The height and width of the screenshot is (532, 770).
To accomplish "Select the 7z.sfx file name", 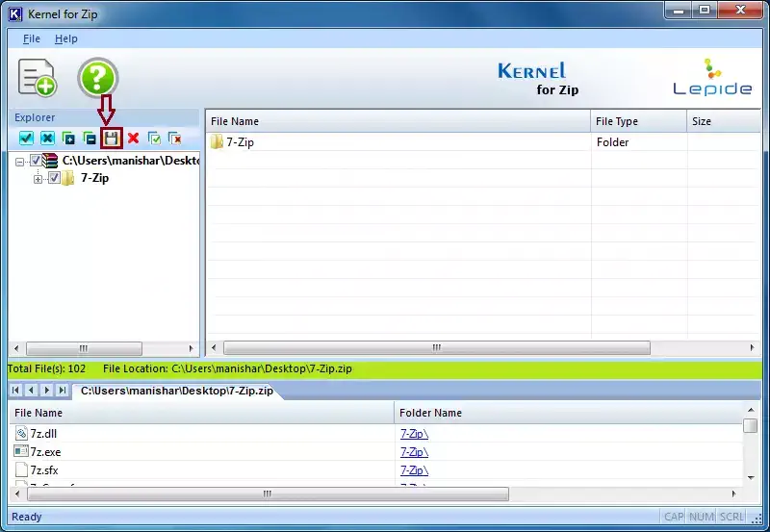I will [44, 470].
